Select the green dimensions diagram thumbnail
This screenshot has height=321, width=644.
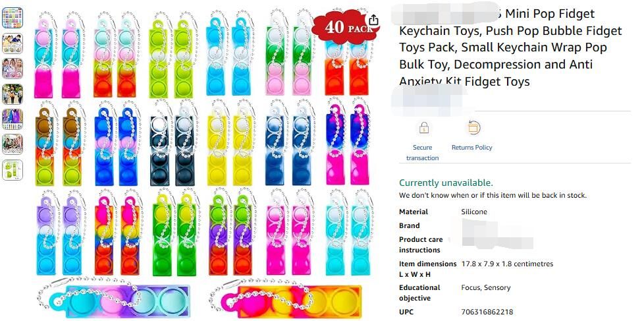click(13, 170)
